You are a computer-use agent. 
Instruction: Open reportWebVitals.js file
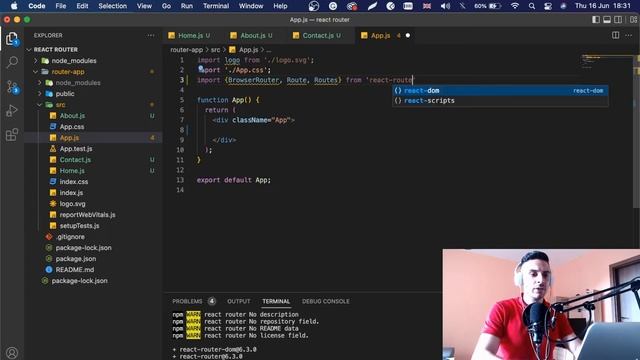tap(87, 215)
